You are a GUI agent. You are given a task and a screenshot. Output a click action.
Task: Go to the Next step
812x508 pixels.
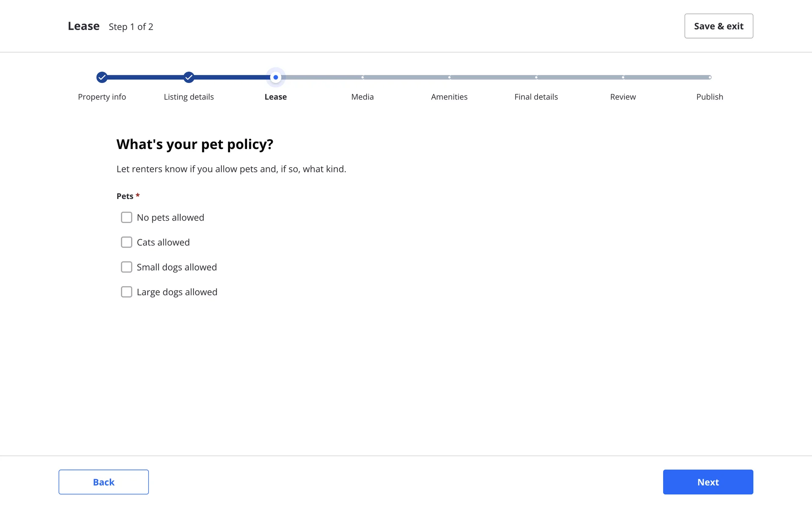[x=708, y=482]
